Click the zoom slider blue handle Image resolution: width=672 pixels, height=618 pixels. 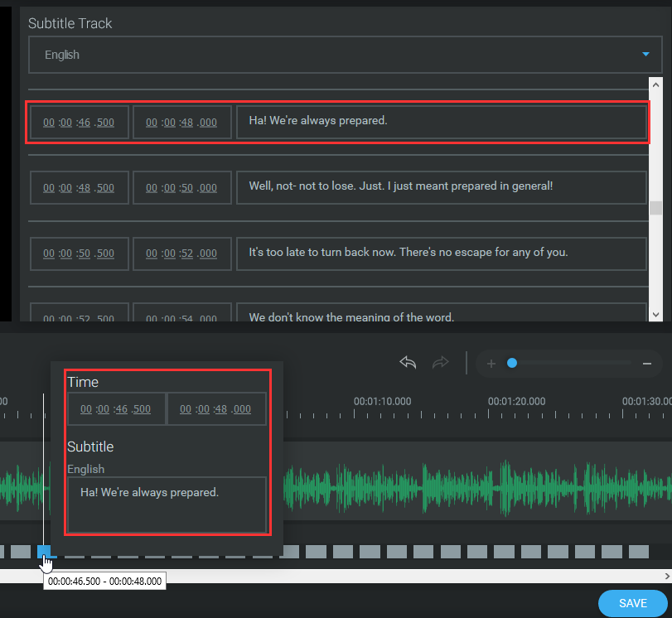click(x=512, y=364)
